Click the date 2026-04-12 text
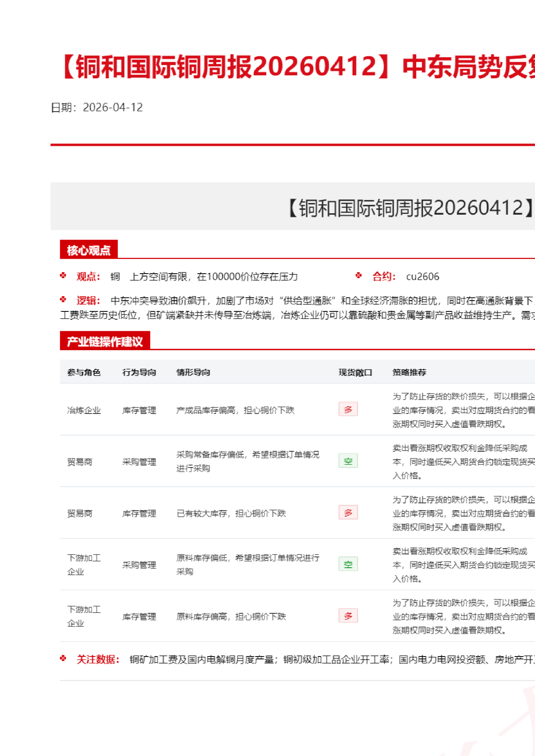This screenshot has height=756, width=535. coord(113,108)
